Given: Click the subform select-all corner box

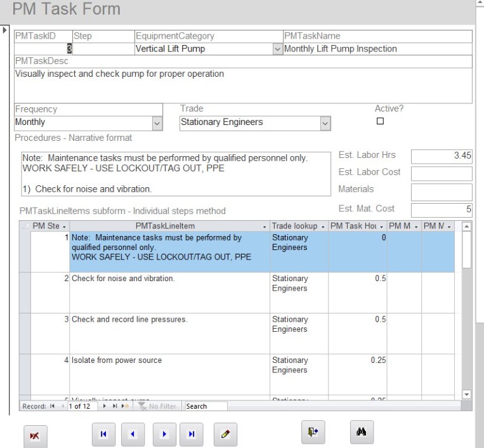Looking at the screenshot, I should point(25,227).
